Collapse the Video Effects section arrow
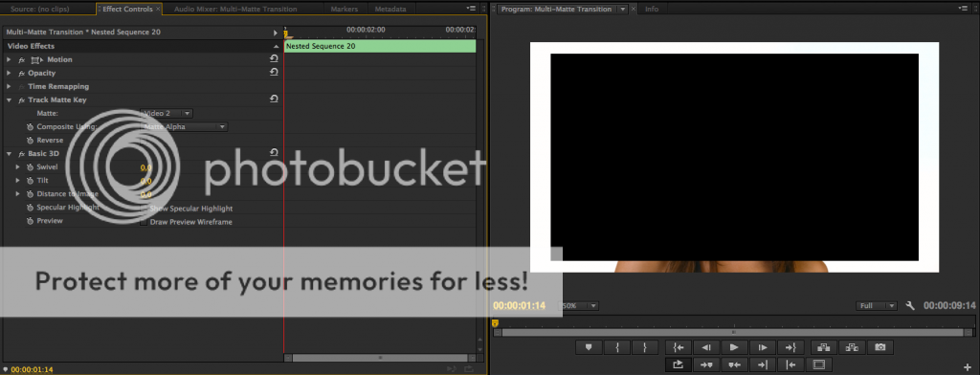Screen dimensions: 980x375 (276, 46)
